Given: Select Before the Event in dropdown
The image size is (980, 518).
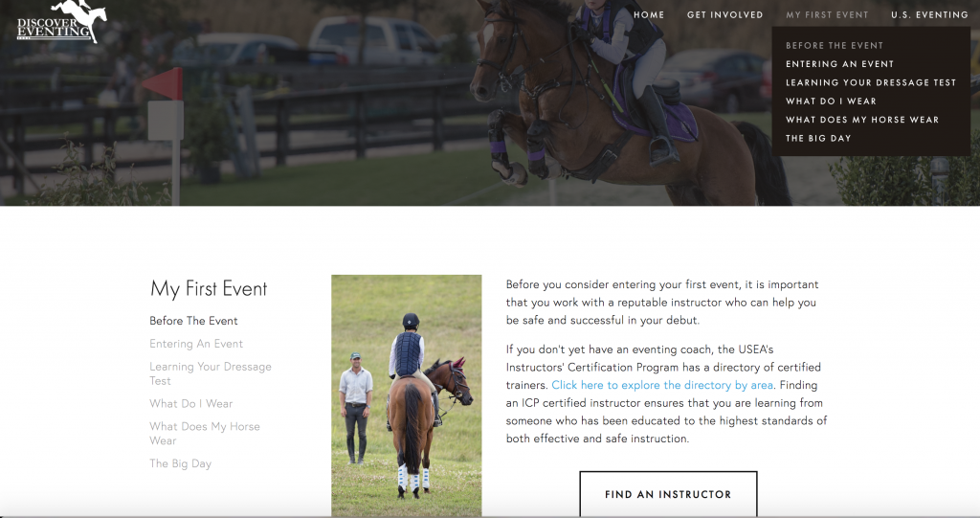Looking at the screenshot, I should (835, 46).
